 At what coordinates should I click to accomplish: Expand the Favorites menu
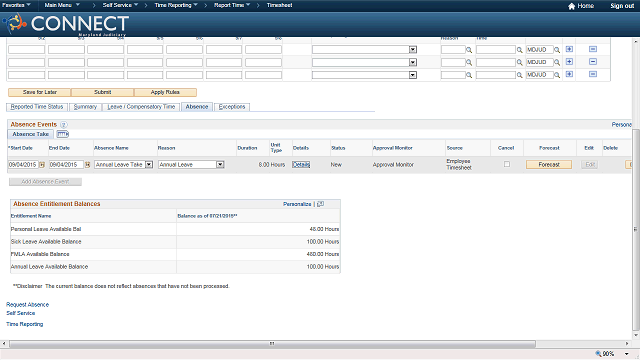tap(16, 5)
